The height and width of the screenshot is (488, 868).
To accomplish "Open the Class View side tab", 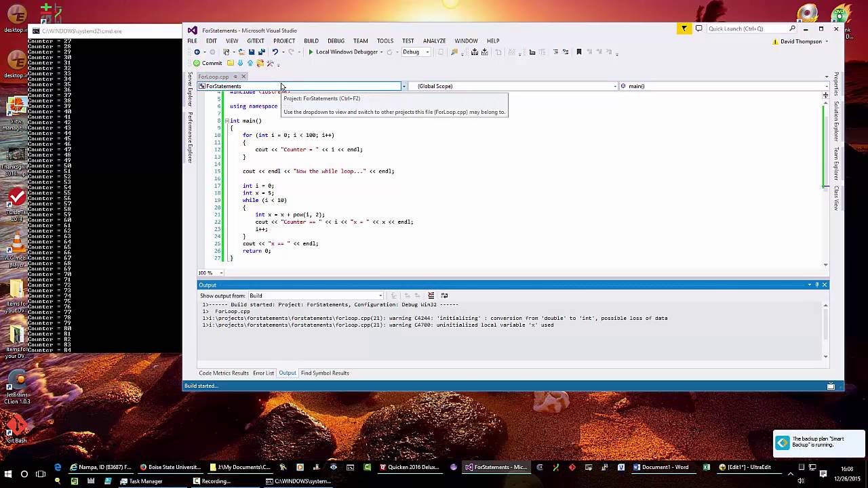I will pos(836,198).
